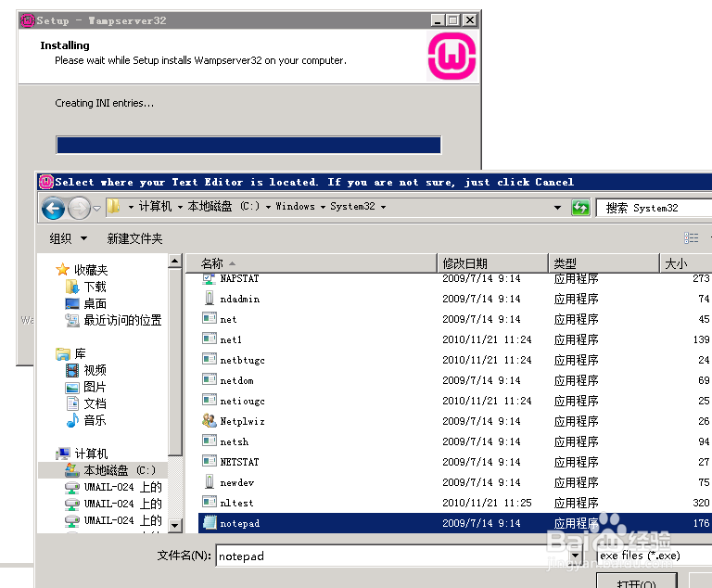Select 收藏夹 in the navigation pane
Viewport: 712px width, 588px height.
[x=91, y=270]
